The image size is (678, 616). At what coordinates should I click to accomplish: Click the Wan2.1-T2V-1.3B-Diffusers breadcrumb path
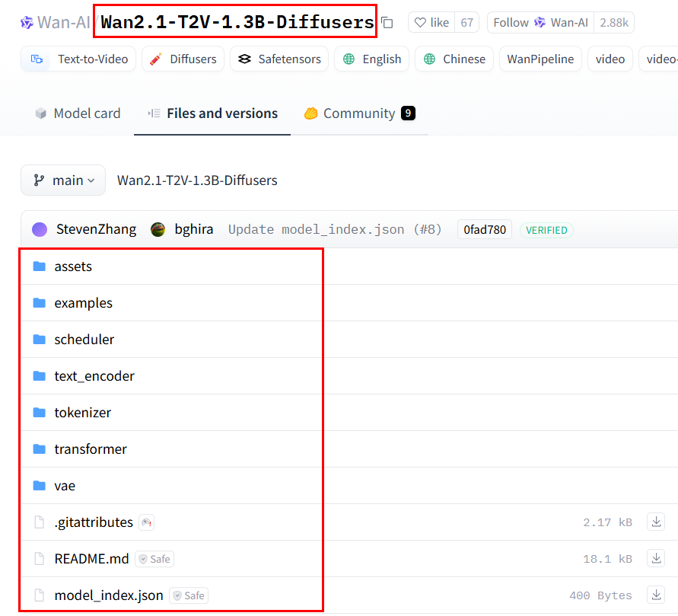point(197,180)
